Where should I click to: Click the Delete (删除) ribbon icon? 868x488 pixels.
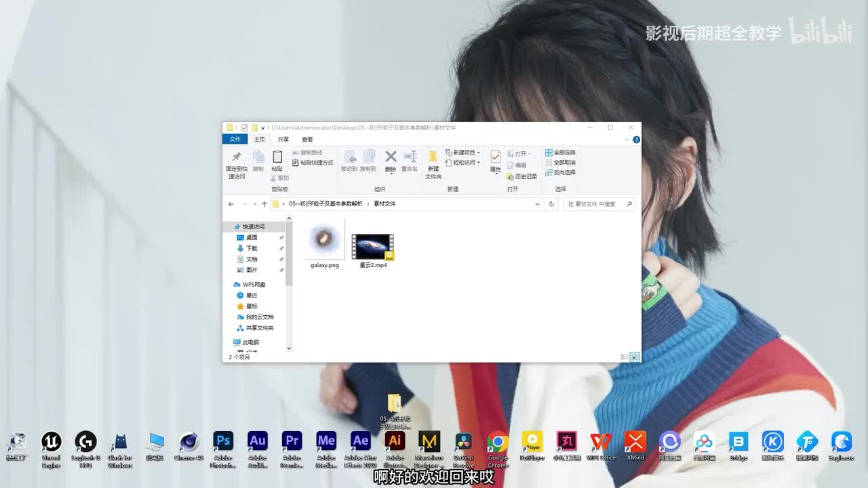pos(391,161)
